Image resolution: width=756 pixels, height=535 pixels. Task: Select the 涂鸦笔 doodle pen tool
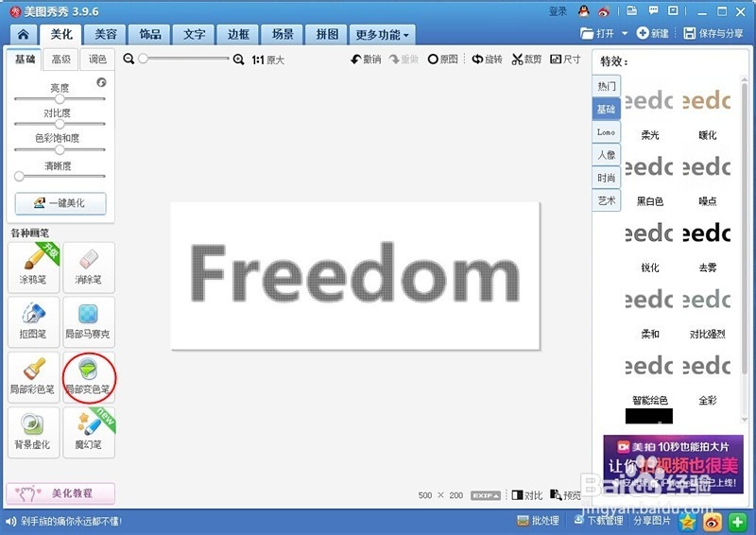tap(33, 267)
